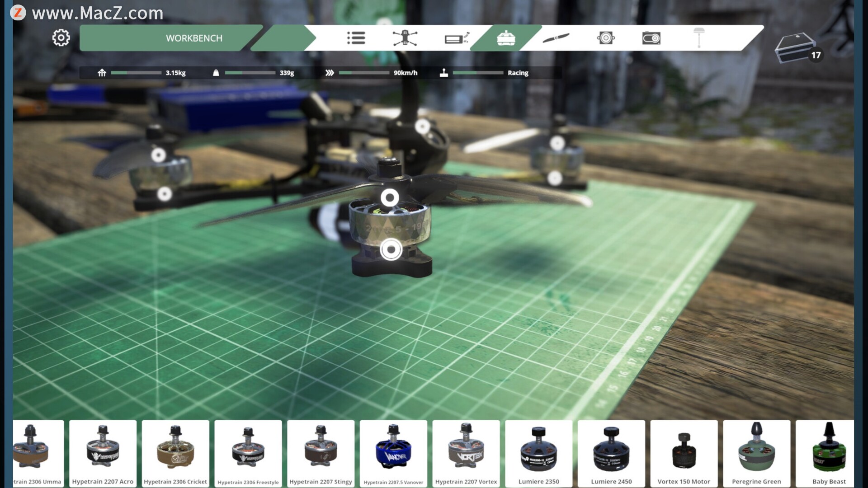Select the action camera category icon
The width and height of the screenshot is (868, 488).
coord(651,38)
